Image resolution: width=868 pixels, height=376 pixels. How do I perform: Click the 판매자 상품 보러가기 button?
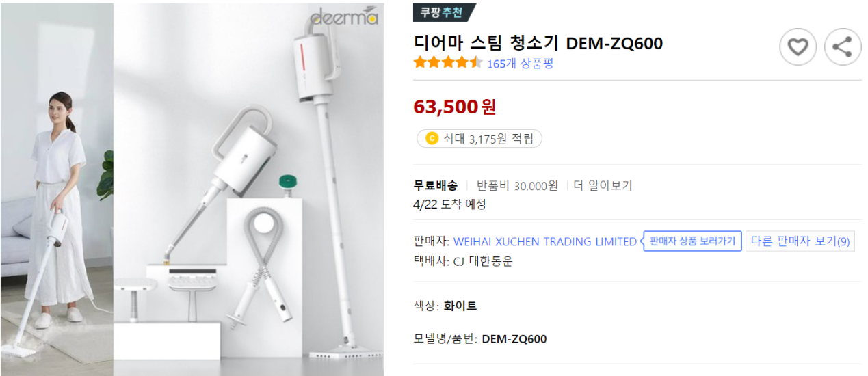click(x=692, y=241)
